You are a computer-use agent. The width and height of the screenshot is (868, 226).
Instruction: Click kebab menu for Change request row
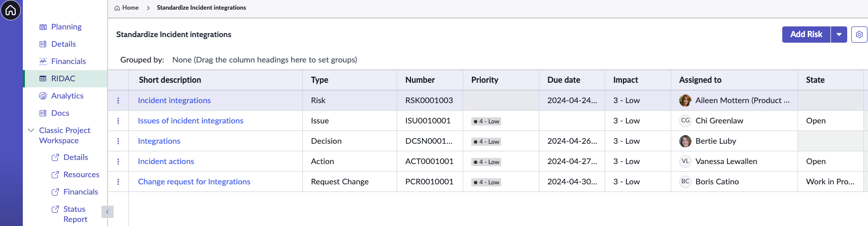(x=118, y=182)
